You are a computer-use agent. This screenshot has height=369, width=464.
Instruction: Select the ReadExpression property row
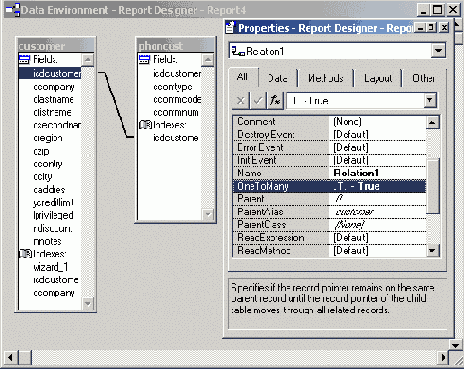pos(329,237)
